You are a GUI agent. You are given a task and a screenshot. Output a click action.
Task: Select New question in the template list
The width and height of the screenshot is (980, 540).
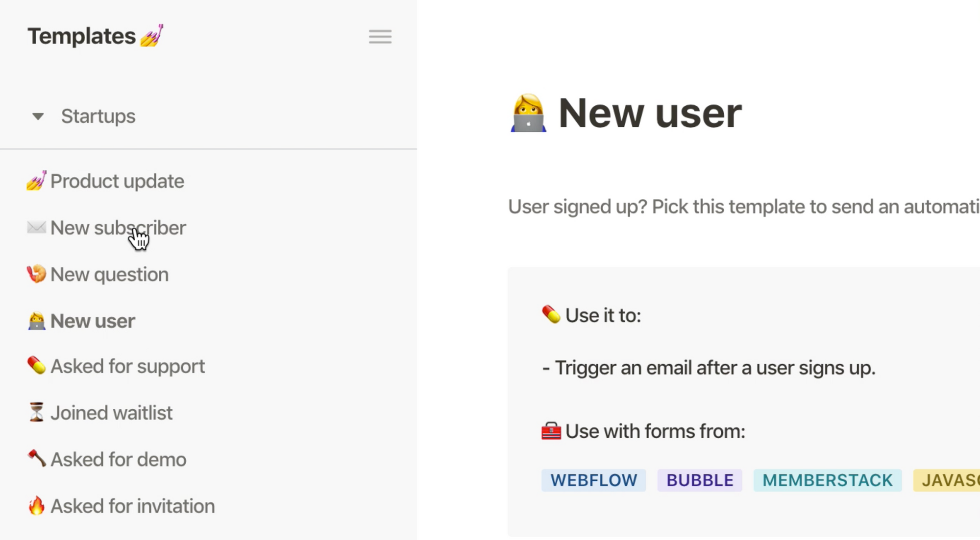click(109, 275)
